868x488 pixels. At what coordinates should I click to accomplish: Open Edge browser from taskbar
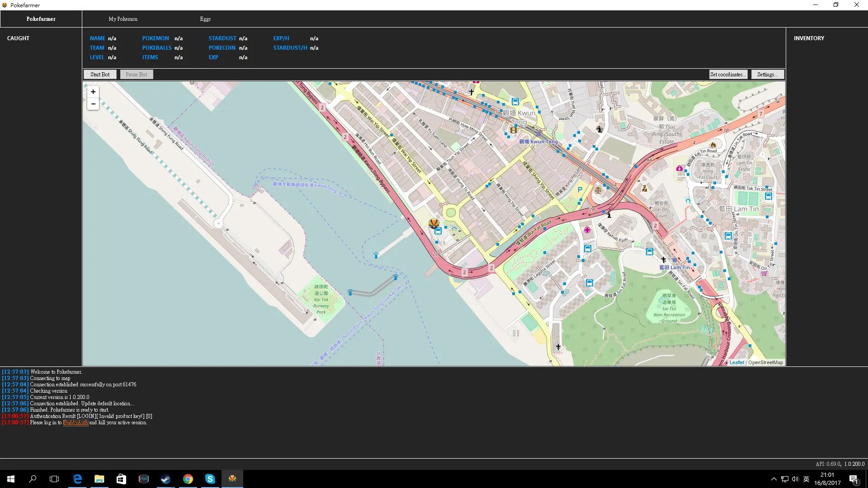77,479
